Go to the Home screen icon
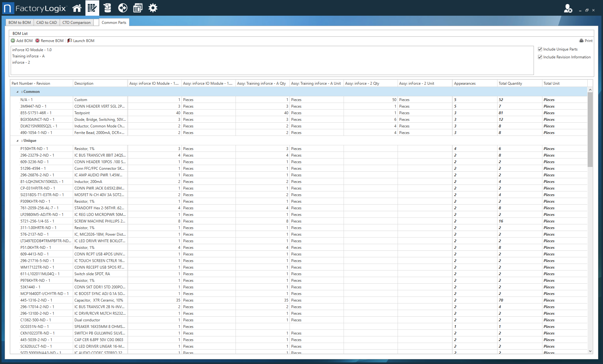 coord(77,8)
